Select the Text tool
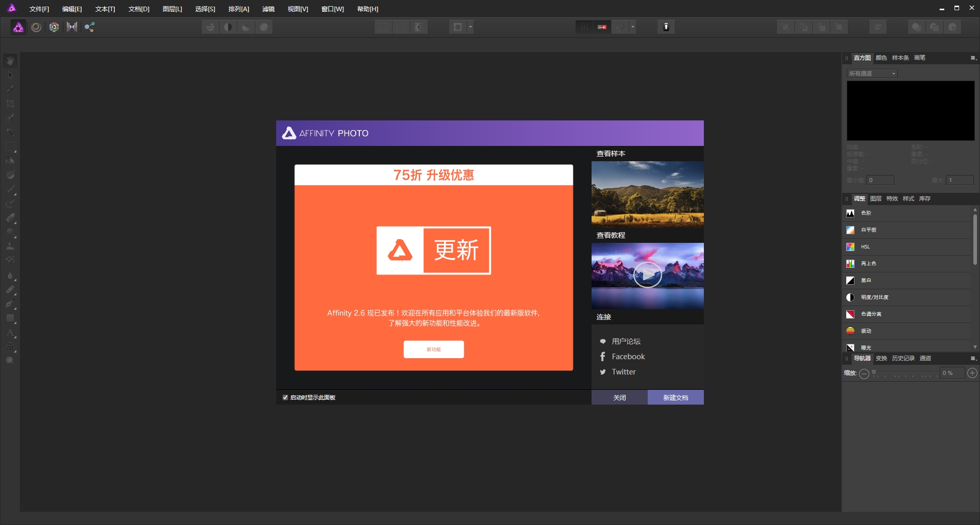 coord(11,334)
